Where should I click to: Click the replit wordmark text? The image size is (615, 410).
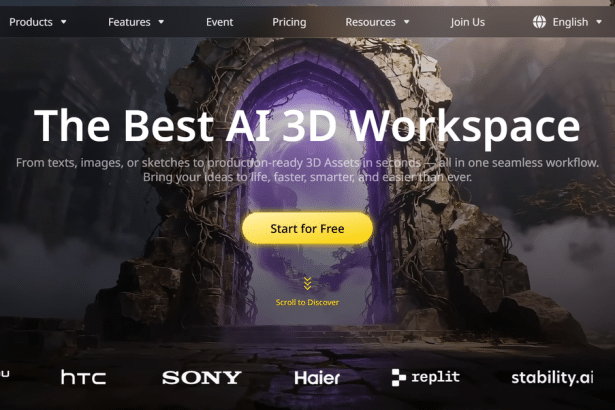[x=435, y=377]
